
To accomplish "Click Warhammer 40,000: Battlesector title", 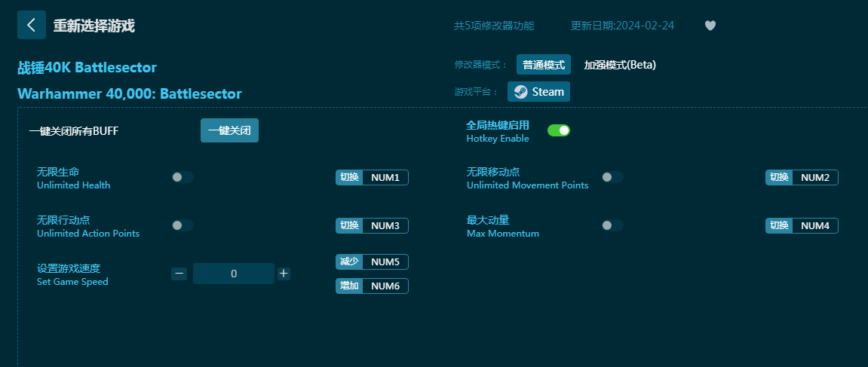I will click(130, 93).
